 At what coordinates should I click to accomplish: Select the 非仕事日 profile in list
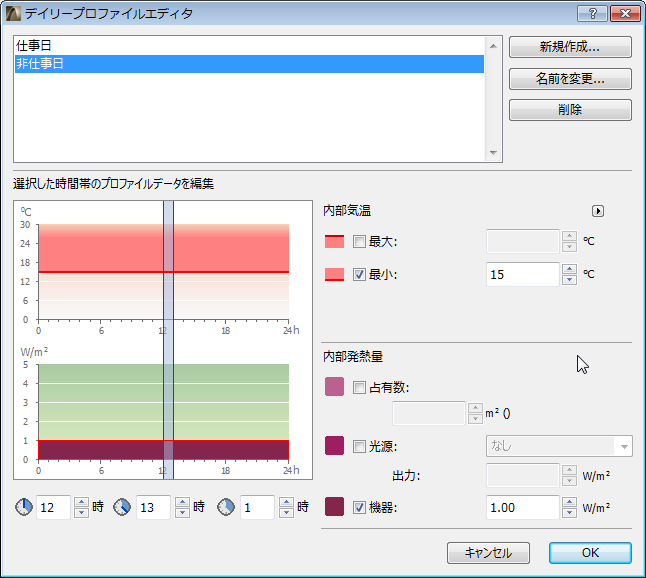(x=249, y=64)
